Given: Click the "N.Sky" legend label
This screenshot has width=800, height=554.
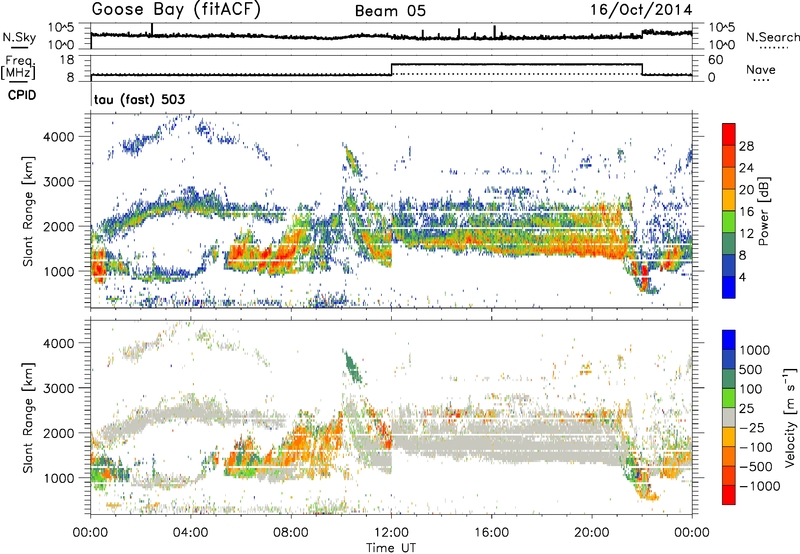Looking at the screenshot, I should tap(19, 37).
